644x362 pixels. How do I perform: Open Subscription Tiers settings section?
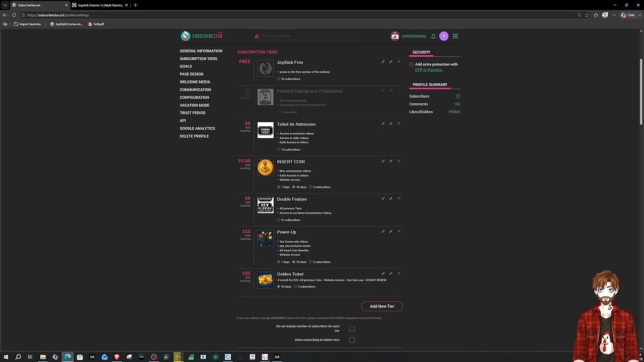(x=198, y=59)
